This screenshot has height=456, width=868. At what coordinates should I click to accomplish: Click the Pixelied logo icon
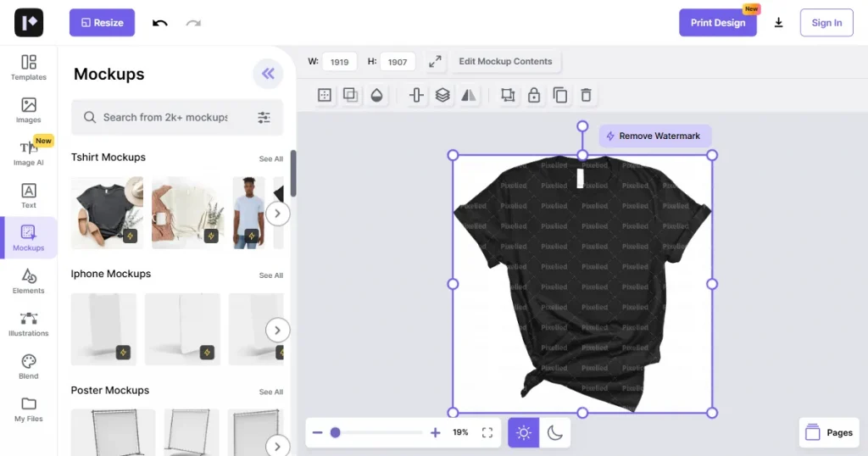pyautogui.click(x=29, y=23)
